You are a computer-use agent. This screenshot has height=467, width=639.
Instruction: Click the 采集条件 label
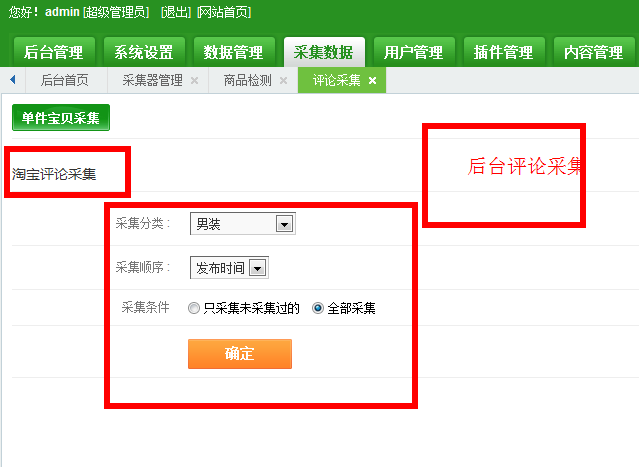point(145,307)
